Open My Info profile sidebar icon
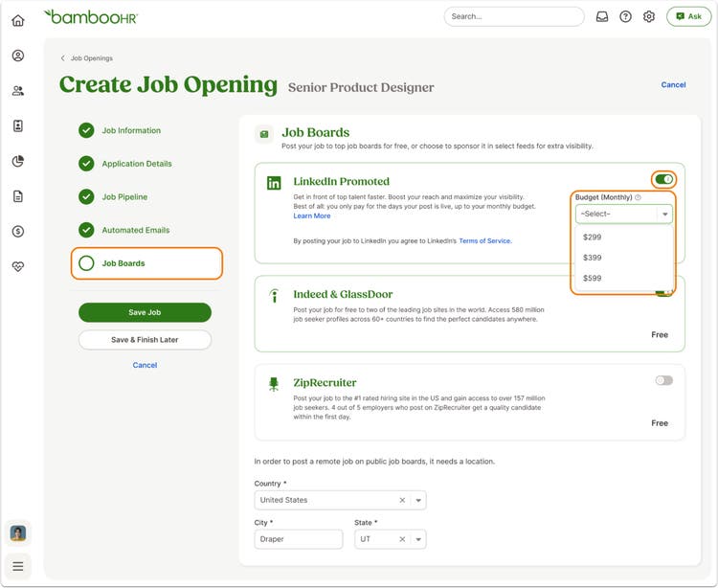The height and width of the screenshot is (588, 718). [18, 56]
